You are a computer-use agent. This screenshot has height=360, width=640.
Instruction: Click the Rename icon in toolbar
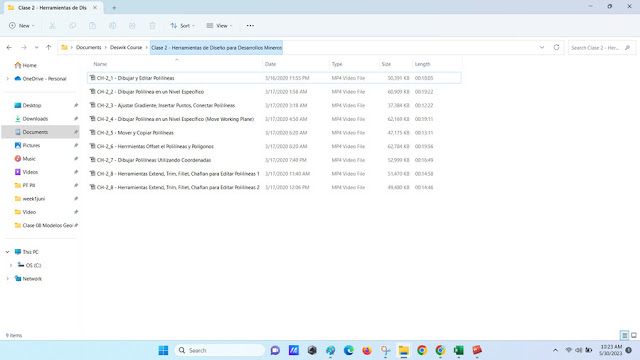tap(112, 26)
